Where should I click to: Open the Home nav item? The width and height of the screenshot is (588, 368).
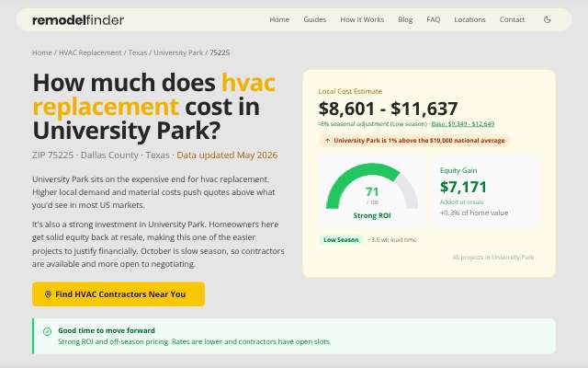(x=279, y=19)
